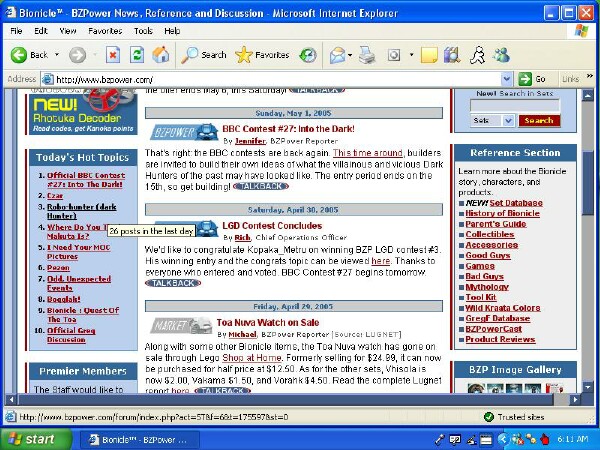Click the Mail envelope icon
Screen dimensions: 600x450
click(x=337, y=55)
